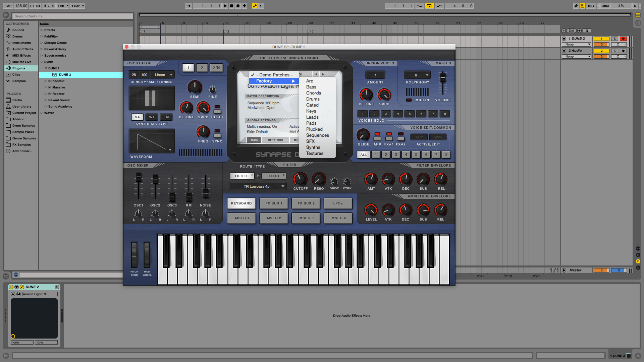Image resolution: width=644 pixels, height=362 pixels.
Task: Click the ALL voice edit button
Action: point(364,155)
